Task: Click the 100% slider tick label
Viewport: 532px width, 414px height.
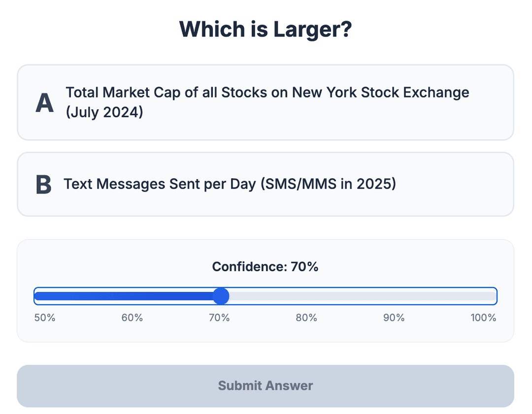Action: [483, 318]
